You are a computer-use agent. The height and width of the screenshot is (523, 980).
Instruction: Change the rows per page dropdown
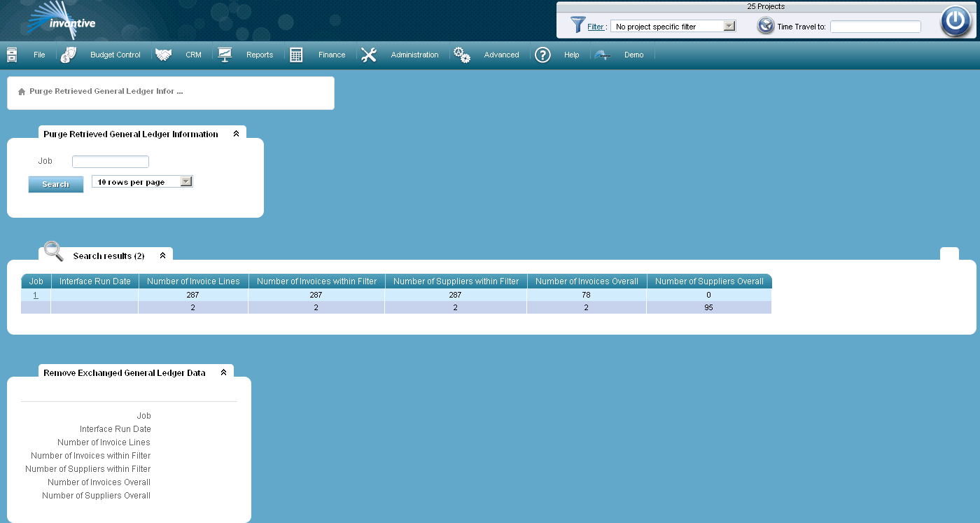click(185, 181)
